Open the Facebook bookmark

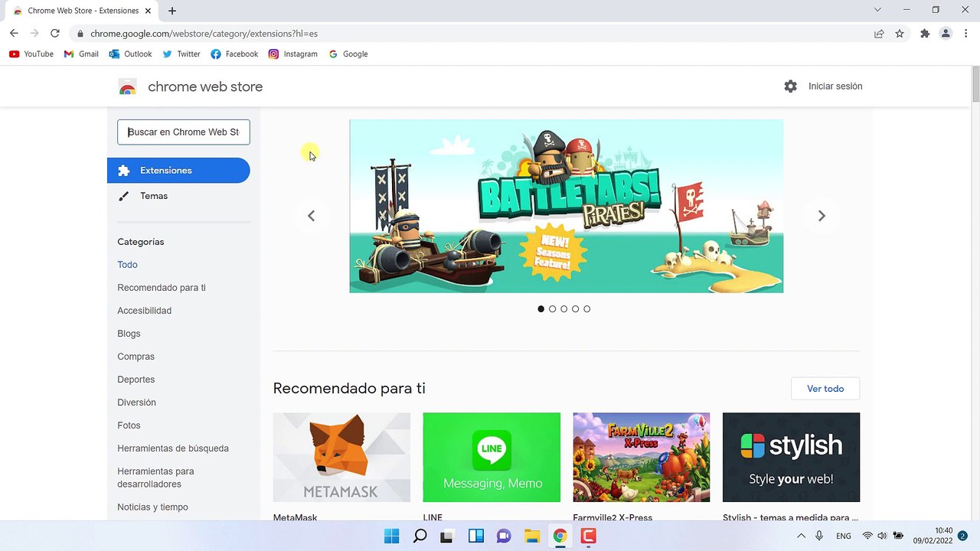point(234,54)
